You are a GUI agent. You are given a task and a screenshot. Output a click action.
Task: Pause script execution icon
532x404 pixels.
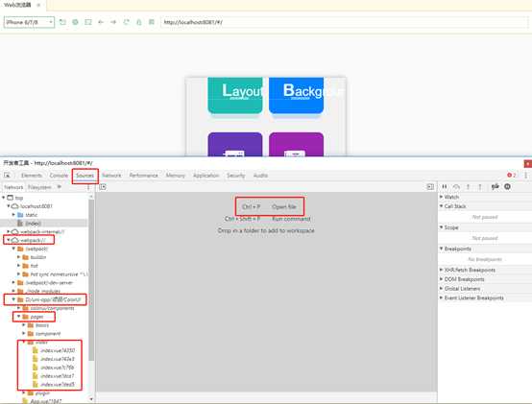coord(445,186)
